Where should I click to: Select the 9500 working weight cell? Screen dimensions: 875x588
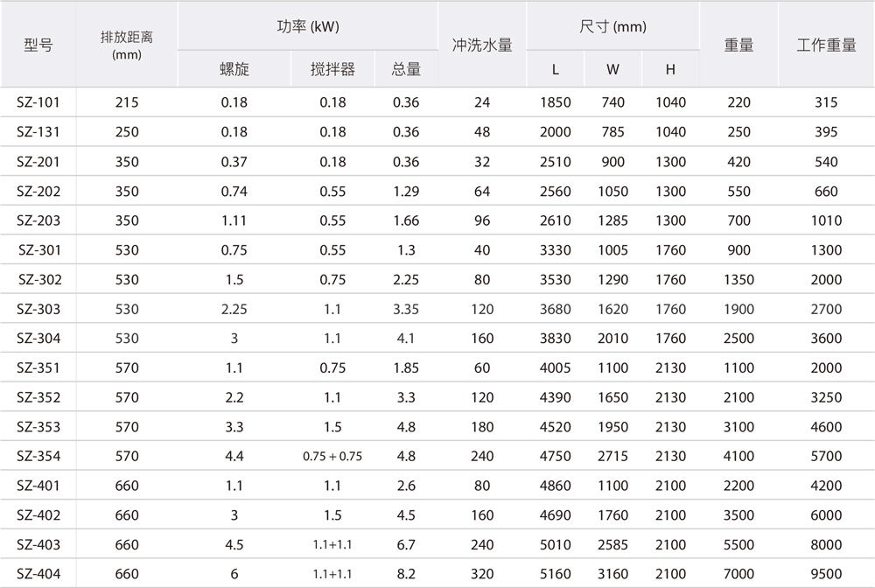[x=826, y=574]
